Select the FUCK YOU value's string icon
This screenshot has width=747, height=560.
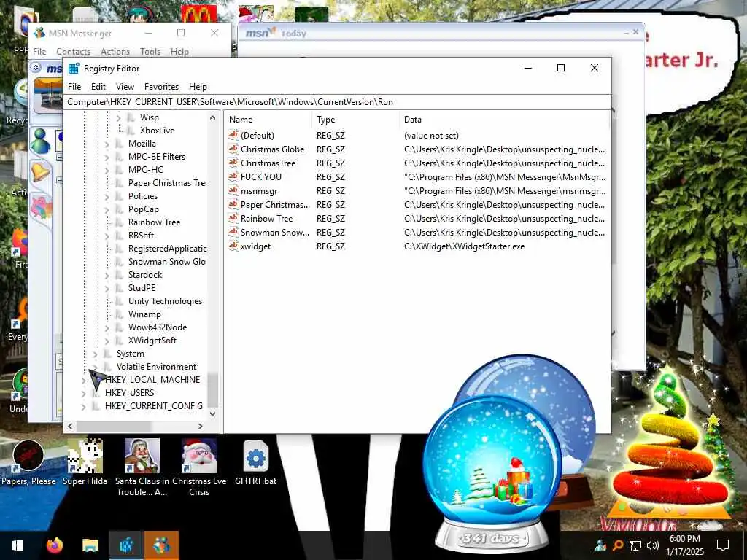pyautogui.click(x=233, y=176)
